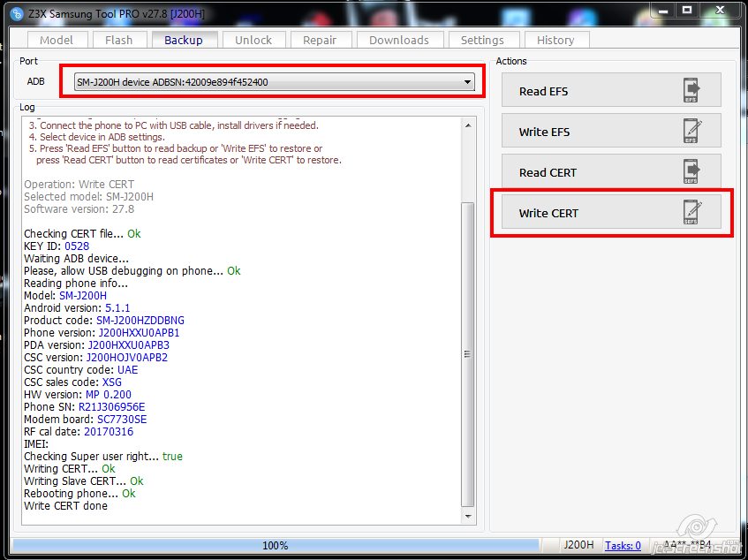Click the Z3X app logo icon in title bar

click(17, 13)
